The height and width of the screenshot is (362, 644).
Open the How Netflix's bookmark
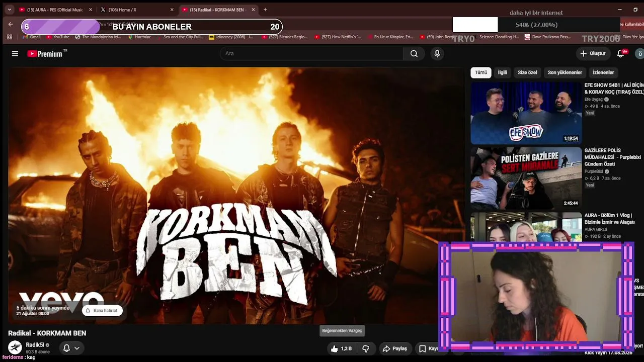[x=338, y=37]
